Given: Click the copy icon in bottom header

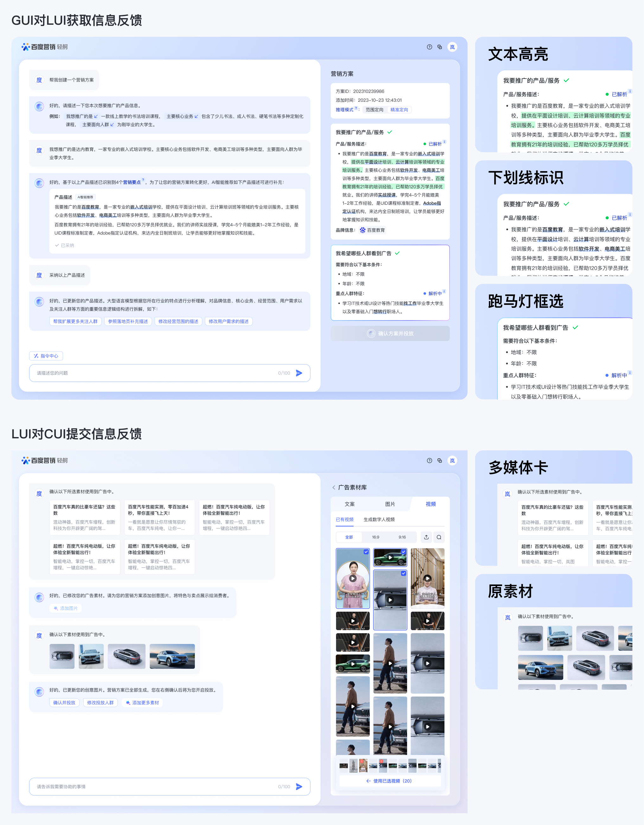Looking at the screenshot, I should click(x=439, y=461).
